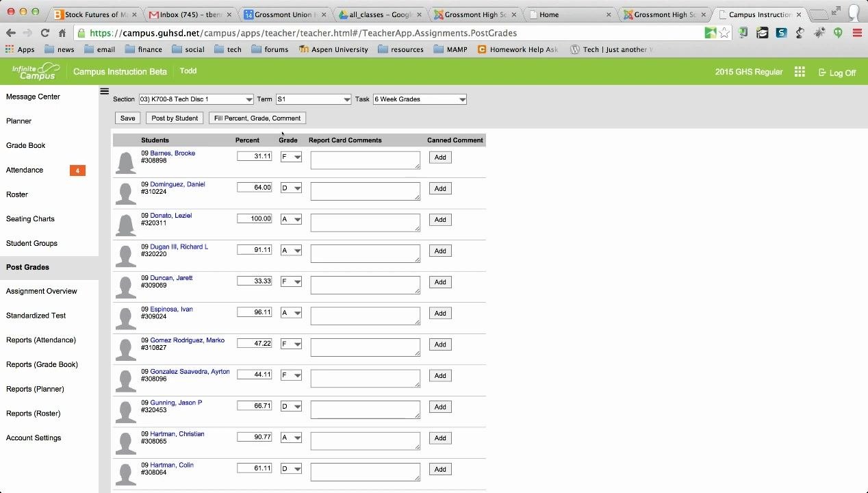This screenshot has height=493, width=868.
Task: Open student link Dugan III, Richard L
Action: 179,246
